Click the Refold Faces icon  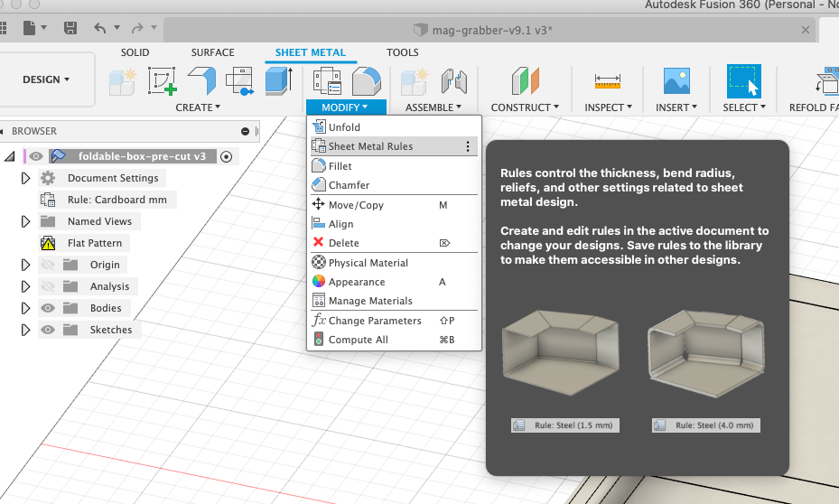[x=826, y=81]
